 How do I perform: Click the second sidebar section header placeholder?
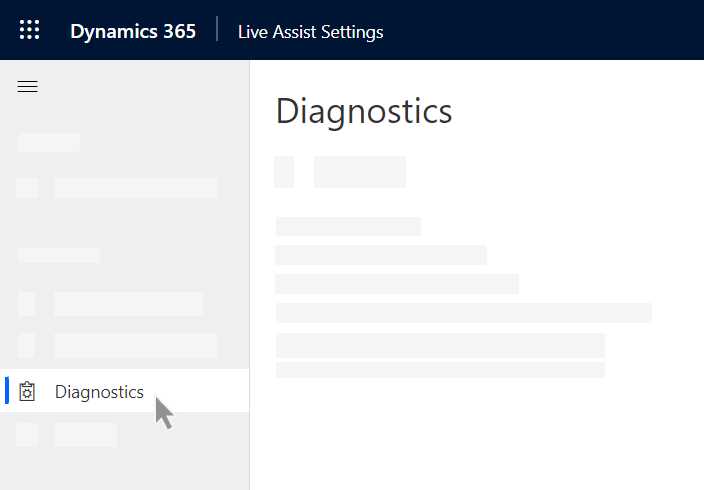59,255
